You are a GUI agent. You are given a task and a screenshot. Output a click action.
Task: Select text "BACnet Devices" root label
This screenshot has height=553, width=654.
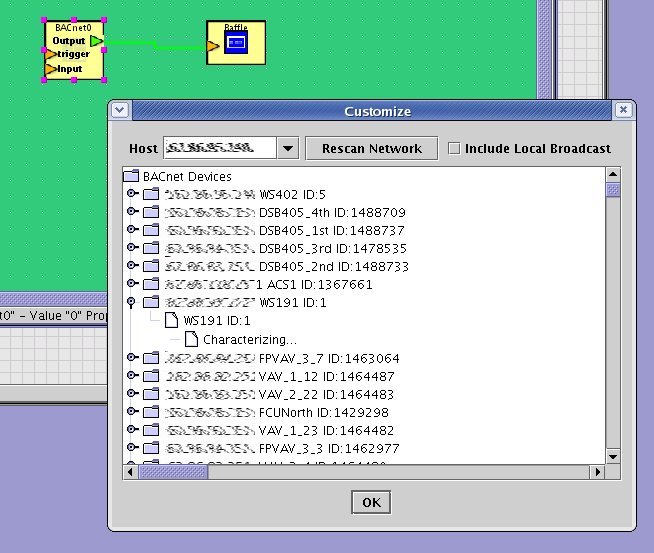[187, 176]
